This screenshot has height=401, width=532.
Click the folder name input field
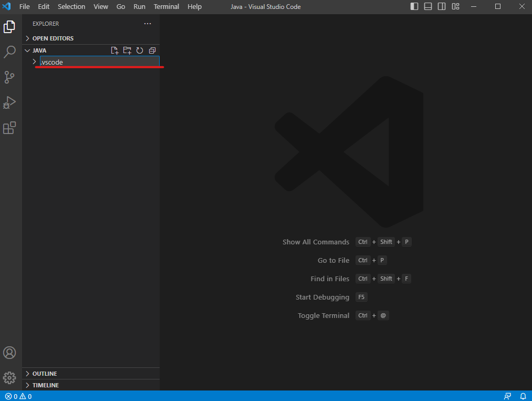click(x=99, y=62)
